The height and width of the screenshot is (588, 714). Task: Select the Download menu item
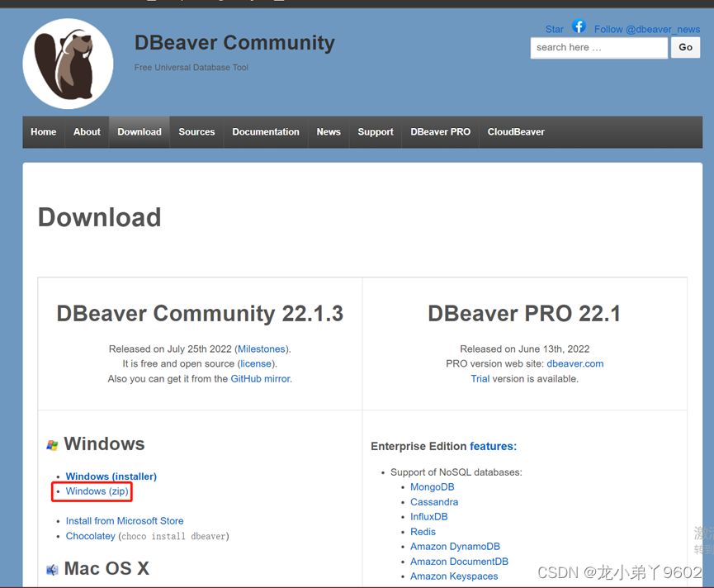point(139,132)
